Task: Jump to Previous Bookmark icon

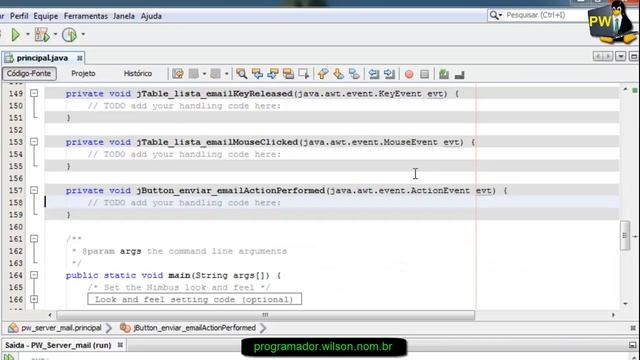Action: 323,74
